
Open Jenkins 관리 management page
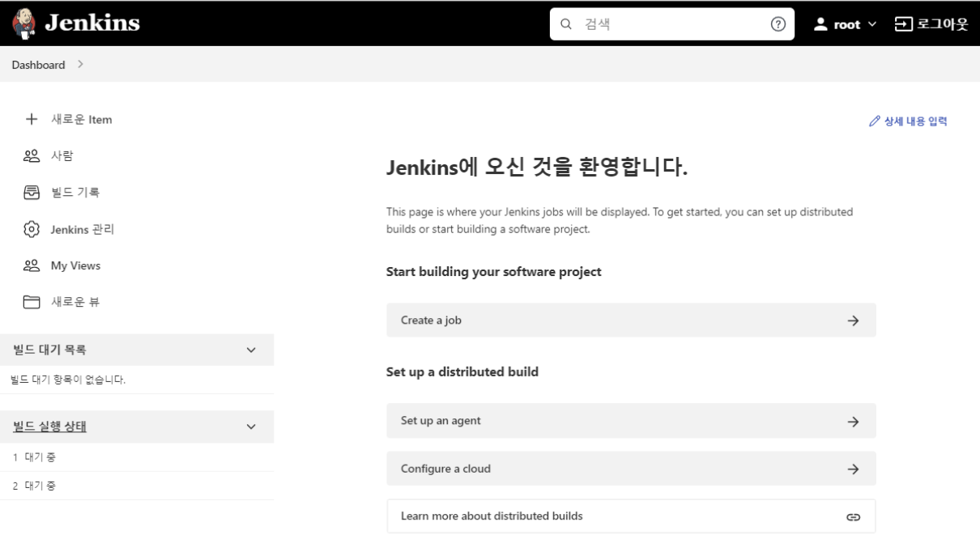83,229
